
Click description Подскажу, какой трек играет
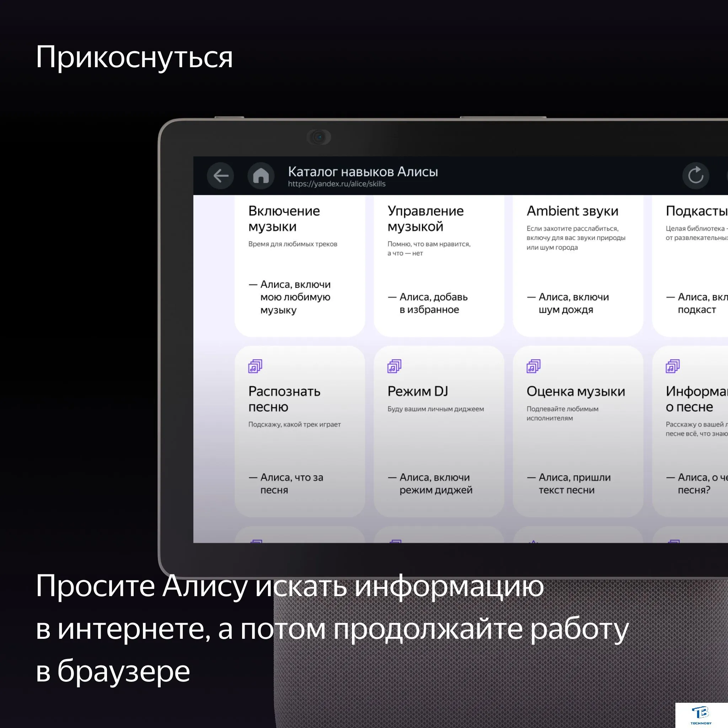tap(294, 425)
